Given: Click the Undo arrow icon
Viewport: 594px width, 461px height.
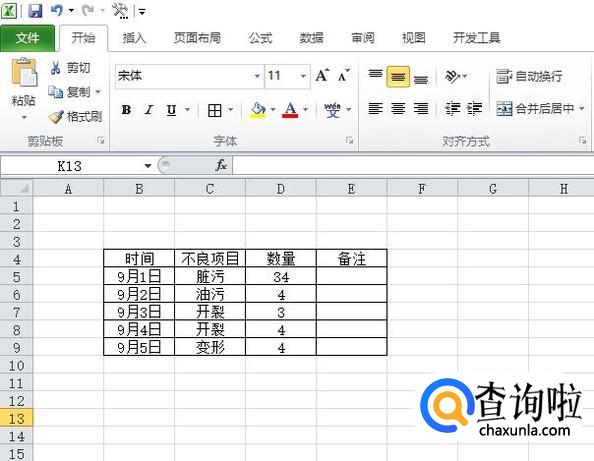Looking at the screenshot, I should pyautogui.click(x=57, y=10).
